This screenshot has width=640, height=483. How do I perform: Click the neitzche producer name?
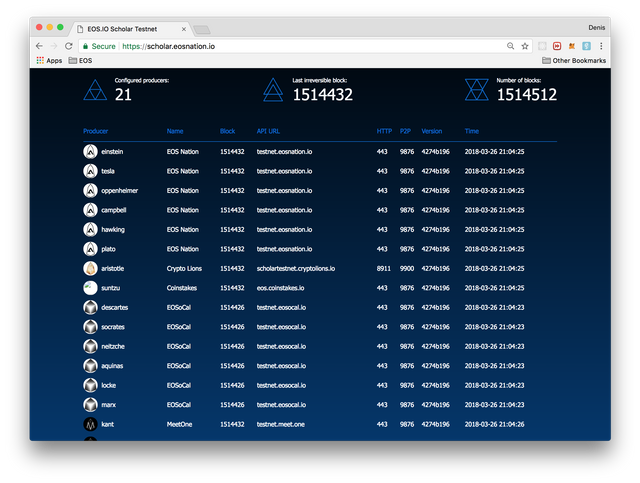(113, 346)
